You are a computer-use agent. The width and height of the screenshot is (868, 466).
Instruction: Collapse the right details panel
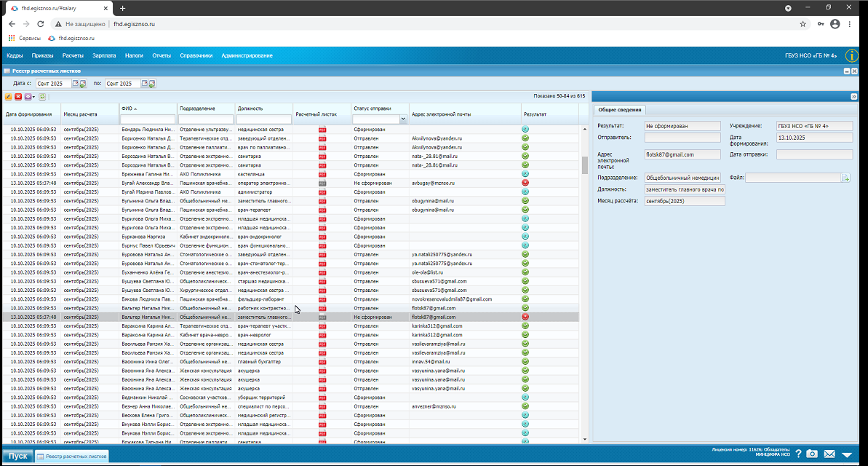(x=853, y=96)
